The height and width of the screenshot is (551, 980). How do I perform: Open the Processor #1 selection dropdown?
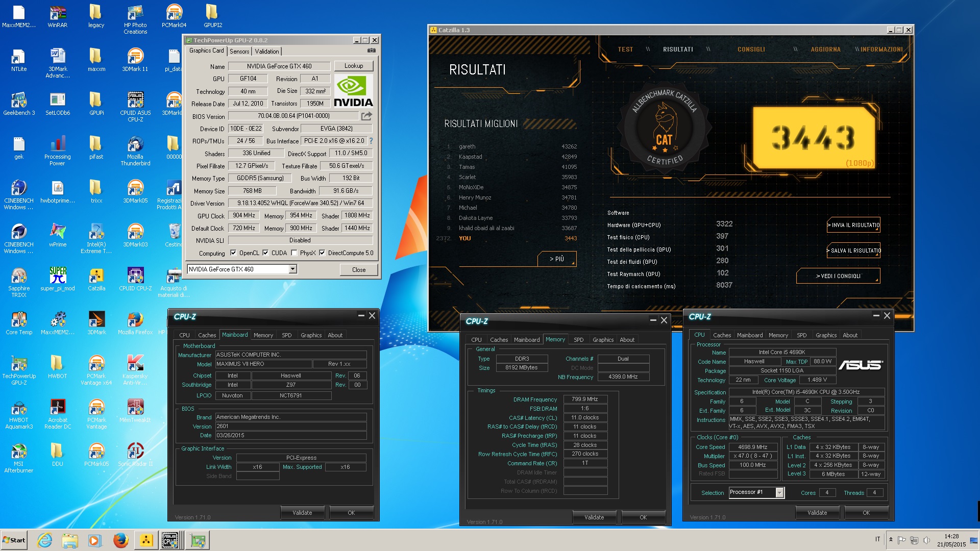coord(779,492)
